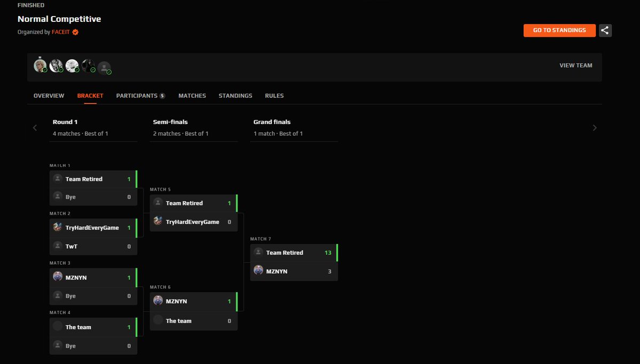Click '1 match · Best of 1' text
The height and width of the screenshot is (364, 640).
[x=278, y=133]
